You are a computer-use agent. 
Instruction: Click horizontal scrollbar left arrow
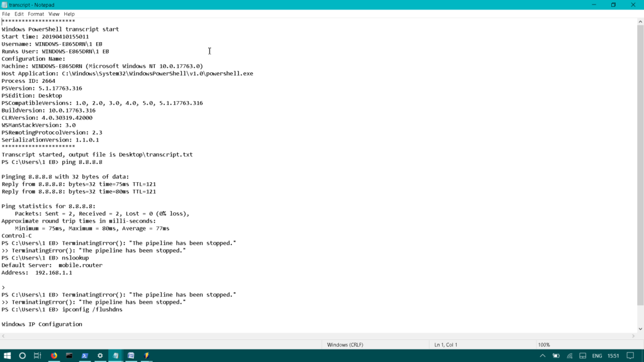coord(3,336)
